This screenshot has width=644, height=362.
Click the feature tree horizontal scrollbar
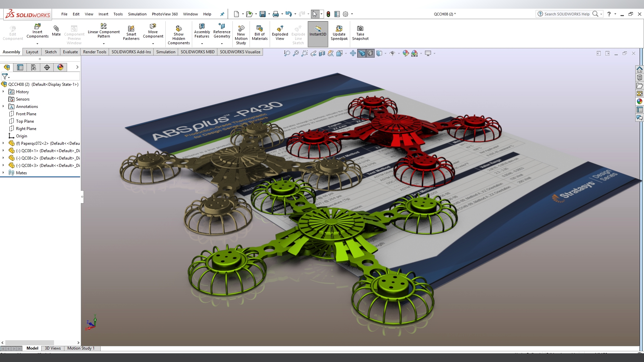[x=30, y=343]
